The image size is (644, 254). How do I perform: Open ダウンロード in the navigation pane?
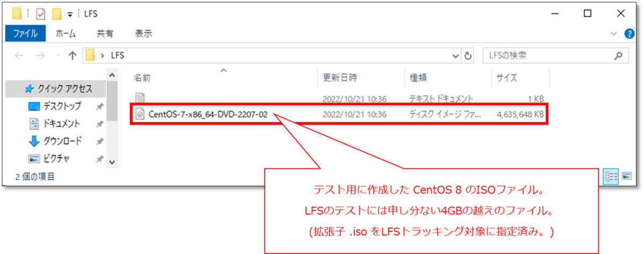tap(62, 141)
